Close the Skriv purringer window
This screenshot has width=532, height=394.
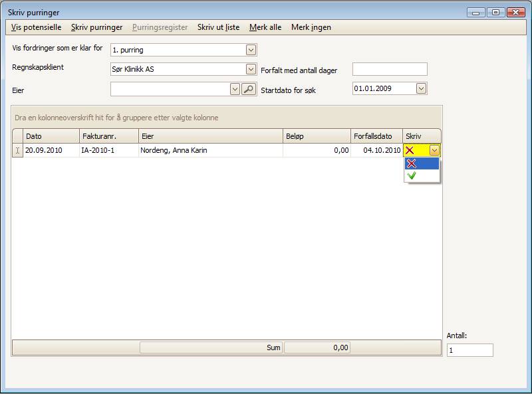(516, 13)
